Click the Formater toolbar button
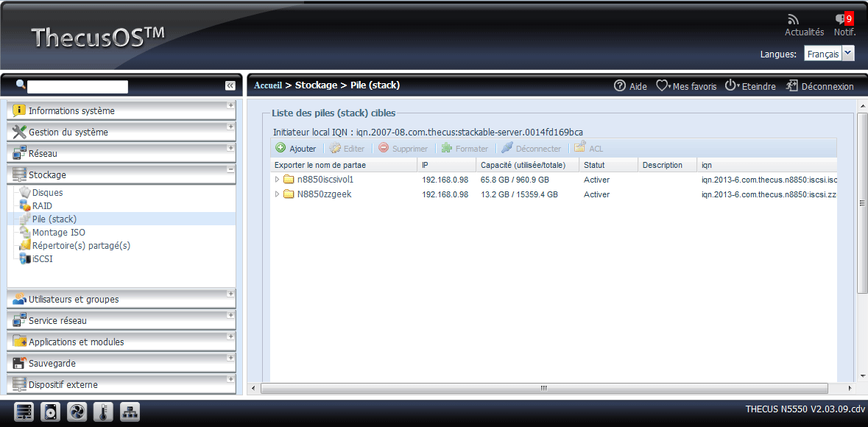 coord(465,149)
